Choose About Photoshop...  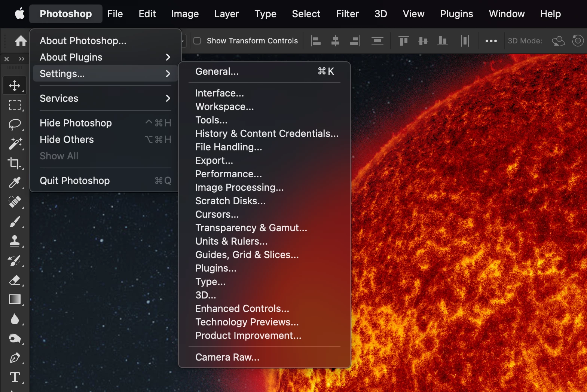click(106, 41)
